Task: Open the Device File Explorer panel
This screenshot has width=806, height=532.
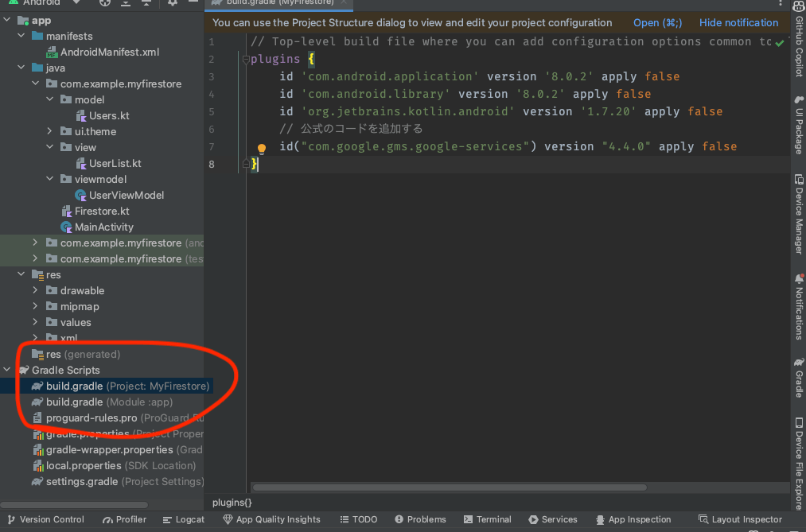Action: [799, 464]
